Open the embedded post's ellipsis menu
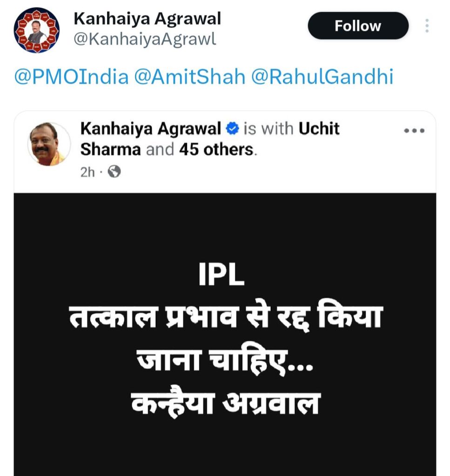The image size is (450, 476). pos(414,131)
